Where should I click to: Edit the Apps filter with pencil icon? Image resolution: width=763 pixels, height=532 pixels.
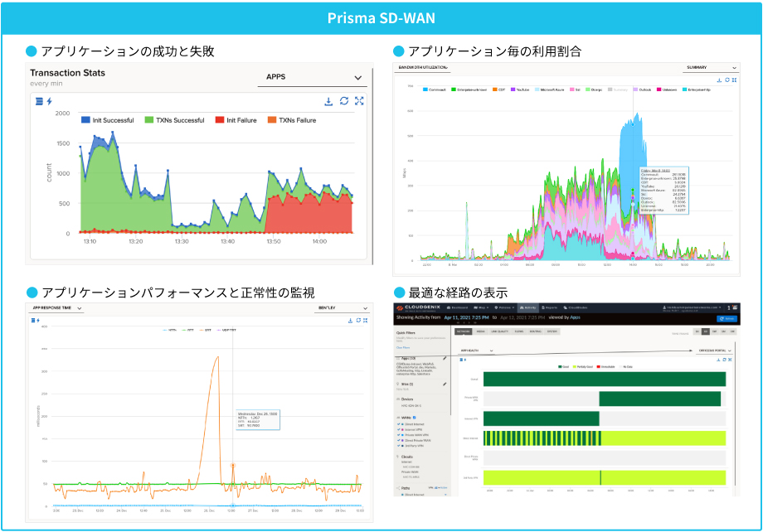(445, 358)
